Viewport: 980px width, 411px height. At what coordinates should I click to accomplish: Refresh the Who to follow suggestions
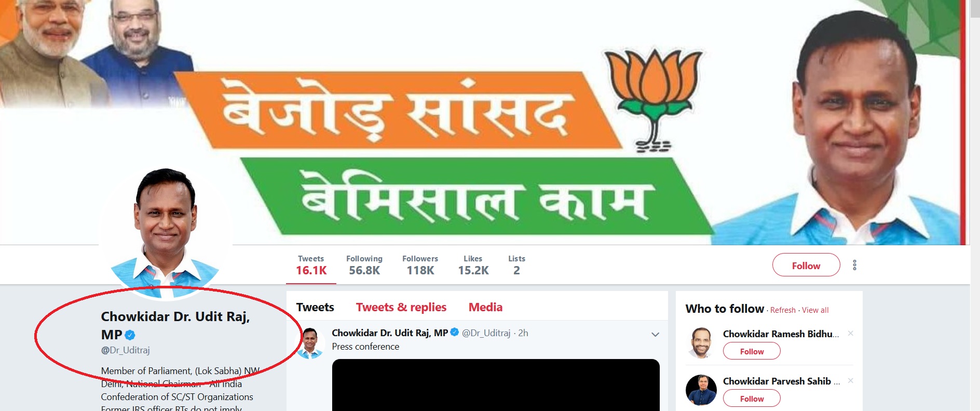(x=783, y=310)
